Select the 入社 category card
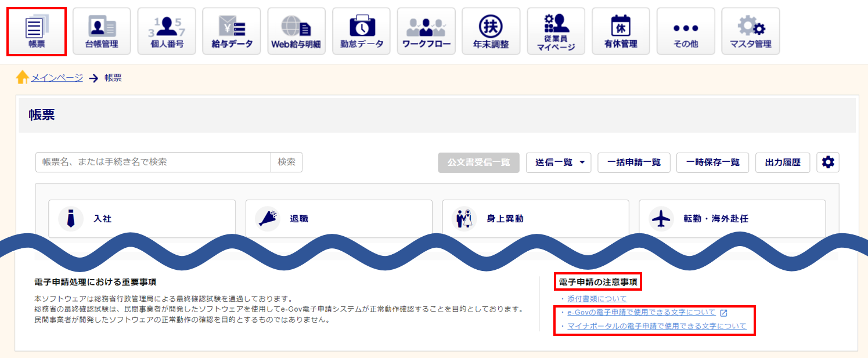The image size is (868, 358). (142, 219)
